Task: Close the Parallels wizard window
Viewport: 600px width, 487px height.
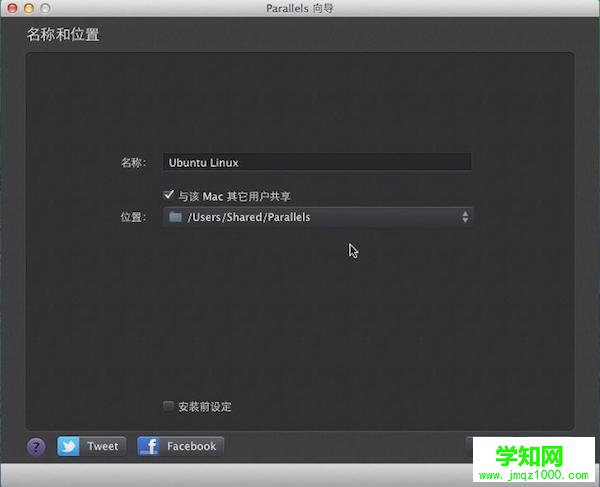Action: [12, 8]
